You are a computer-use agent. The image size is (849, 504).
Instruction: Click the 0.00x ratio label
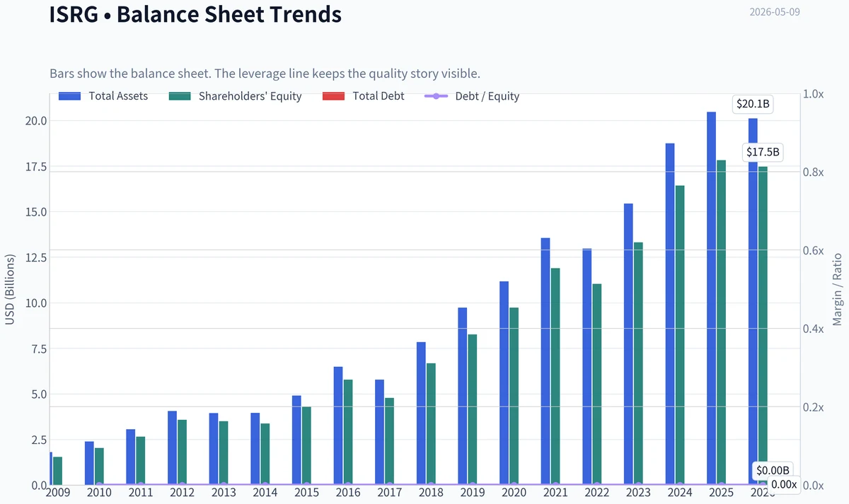tap(784, 484)
